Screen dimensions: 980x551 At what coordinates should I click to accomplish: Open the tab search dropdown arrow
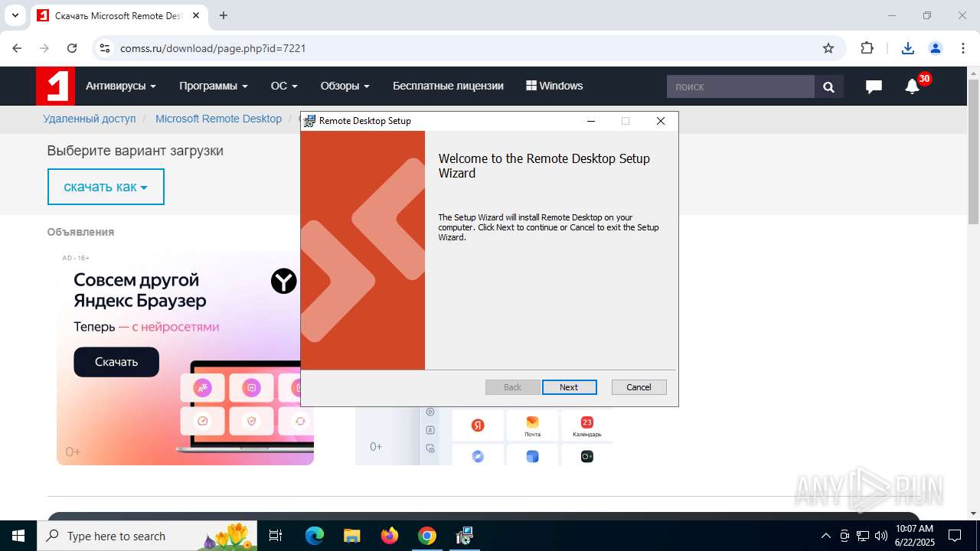pyautogui.click(x=15, y=15)
